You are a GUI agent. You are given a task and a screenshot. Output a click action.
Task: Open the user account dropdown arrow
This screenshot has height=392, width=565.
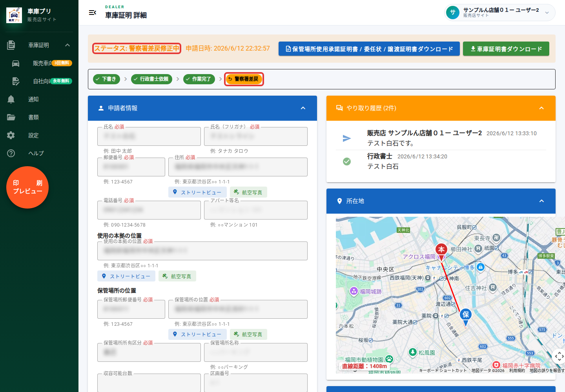click(547, 13)
